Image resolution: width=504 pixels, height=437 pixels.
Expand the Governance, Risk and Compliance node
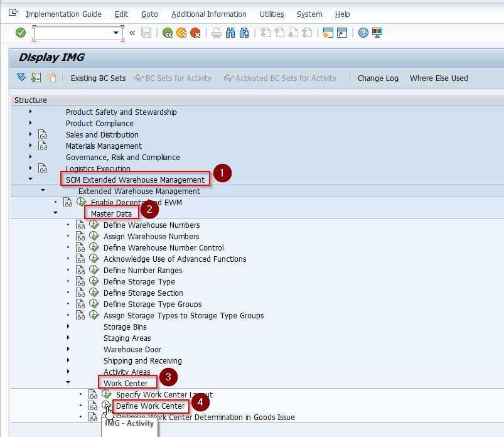coord(30,157)
